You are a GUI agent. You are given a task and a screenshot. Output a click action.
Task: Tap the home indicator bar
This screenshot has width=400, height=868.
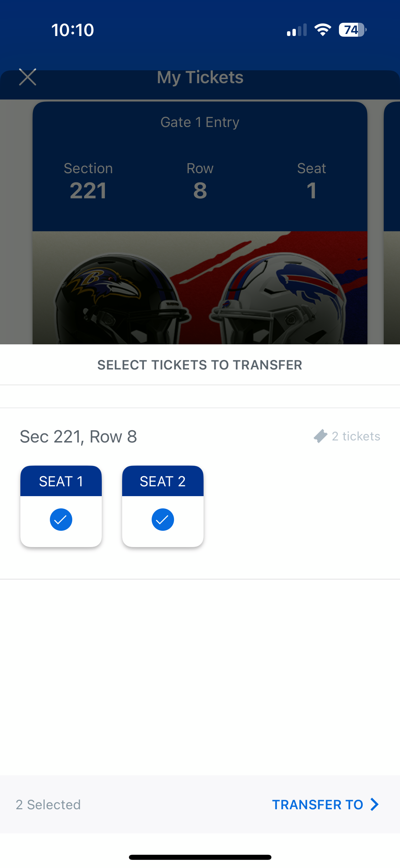point(200,857)
